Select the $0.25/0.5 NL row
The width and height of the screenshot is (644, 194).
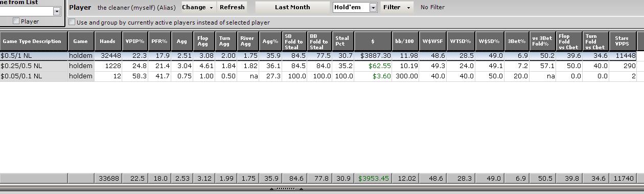318,66
